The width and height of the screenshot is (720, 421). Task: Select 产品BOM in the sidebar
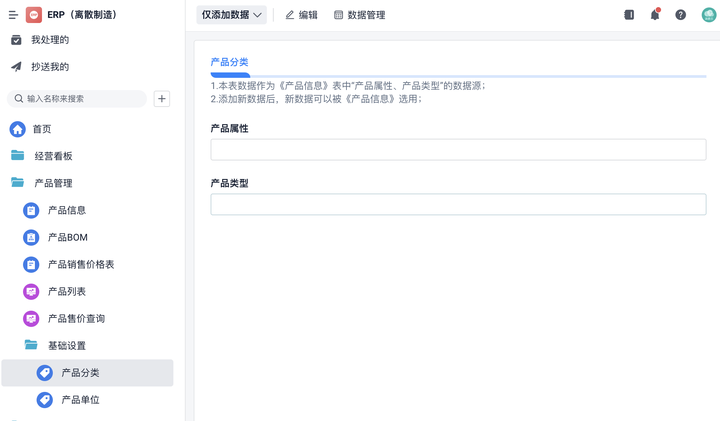(67, 237)
